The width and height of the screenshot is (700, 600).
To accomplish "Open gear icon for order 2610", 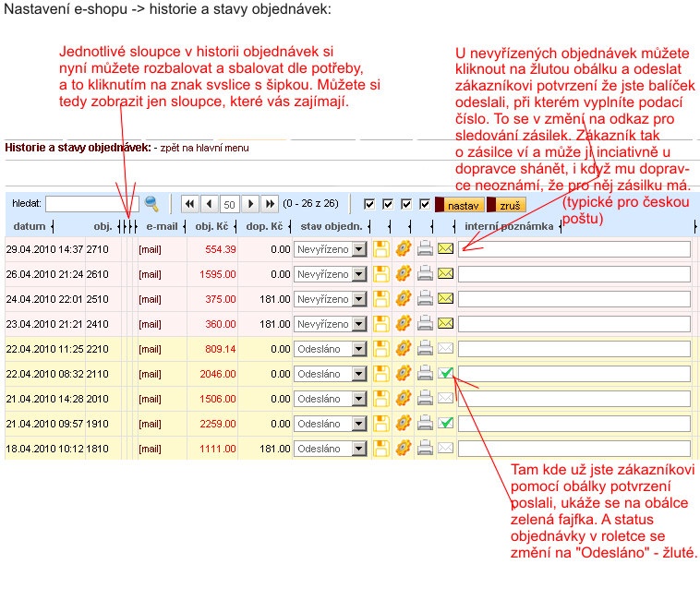I will click(x=404, y=273).
